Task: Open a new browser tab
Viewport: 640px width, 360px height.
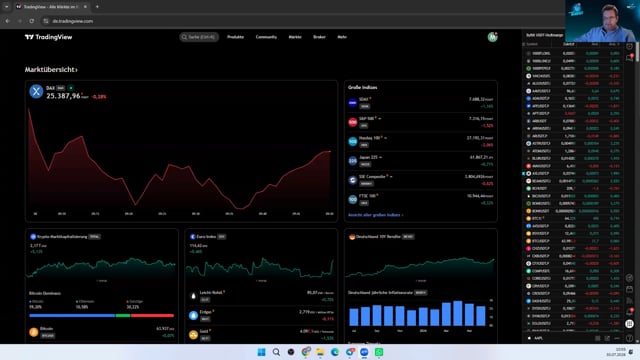Action: pos(97,7)
